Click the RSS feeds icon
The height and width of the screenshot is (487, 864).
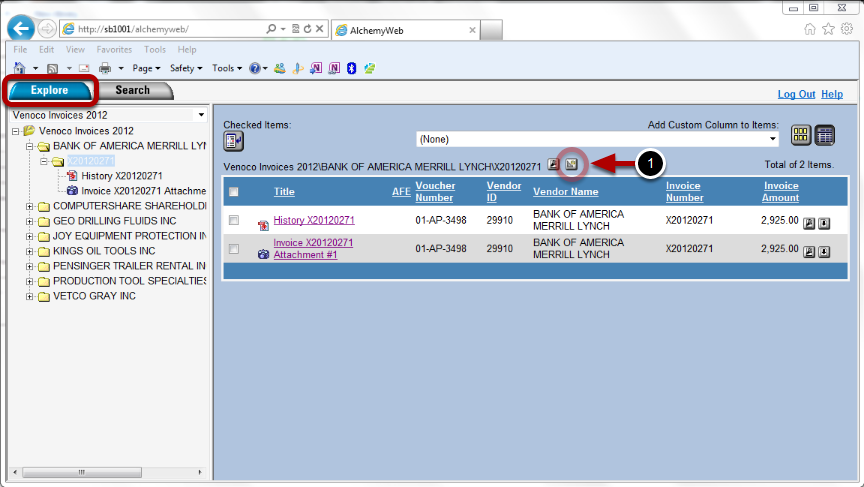[53, 68]
